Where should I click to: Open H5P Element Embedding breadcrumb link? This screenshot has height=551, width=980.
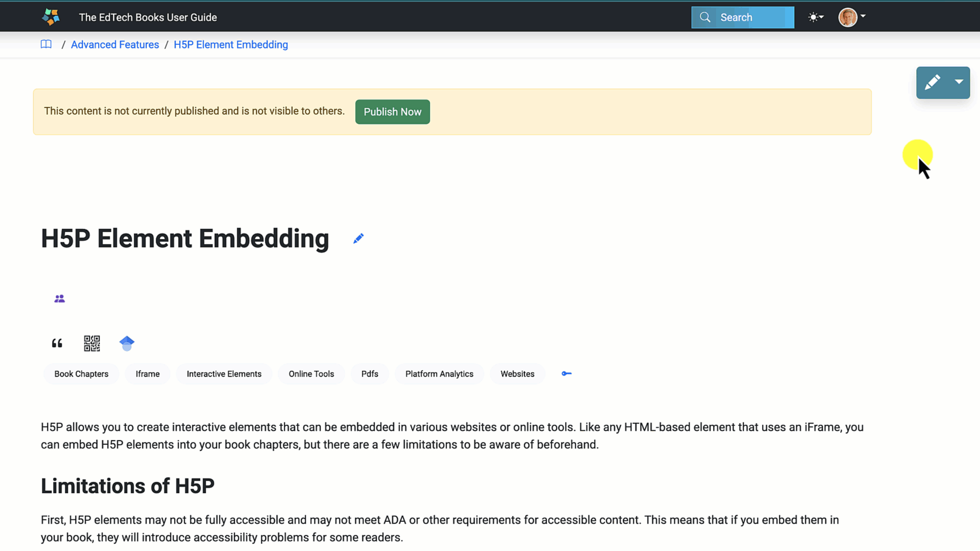pos(231,44)
